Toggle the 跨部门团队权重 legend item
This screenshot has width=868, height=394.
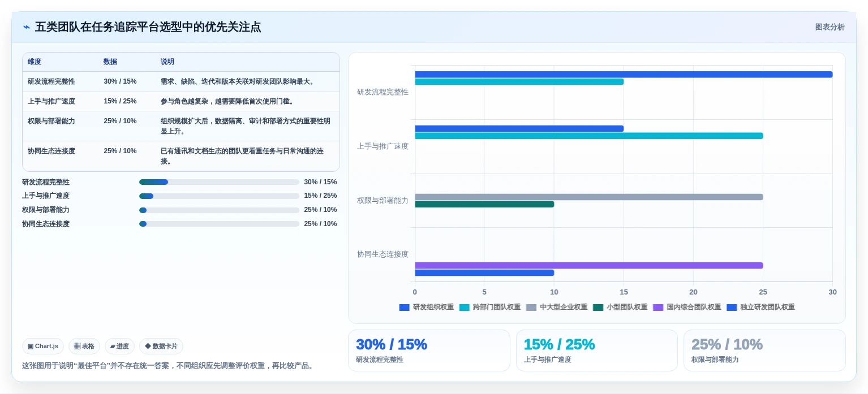[x=490, y=307]
